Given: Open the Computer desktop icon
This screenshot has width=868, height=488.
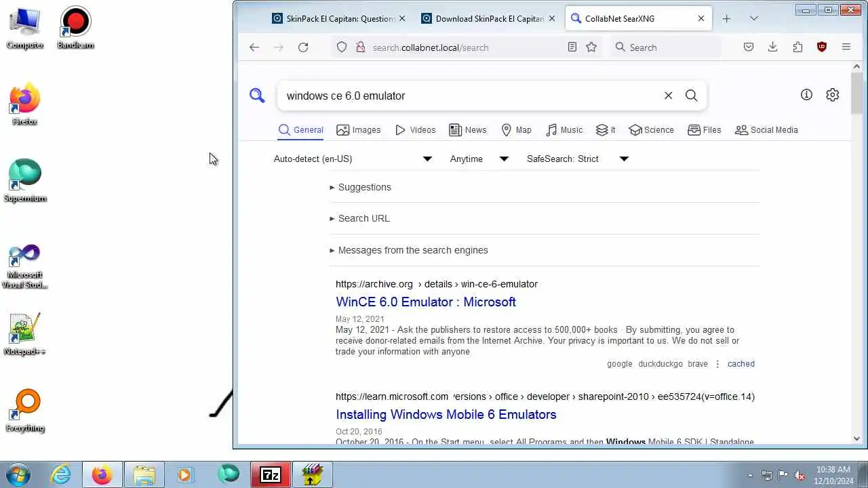Looking at the screenshot, I should 25,28.
